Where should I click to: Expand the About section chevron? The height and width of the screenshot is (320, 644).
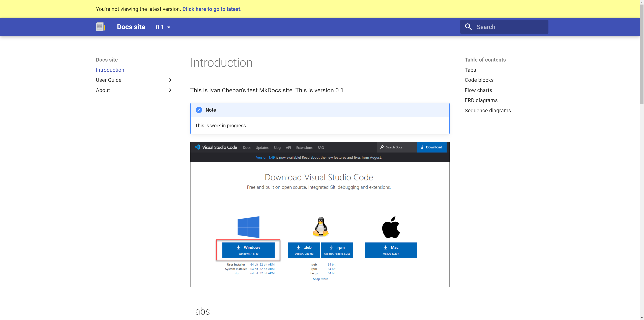pyautogui.click(x=170, y=90)
